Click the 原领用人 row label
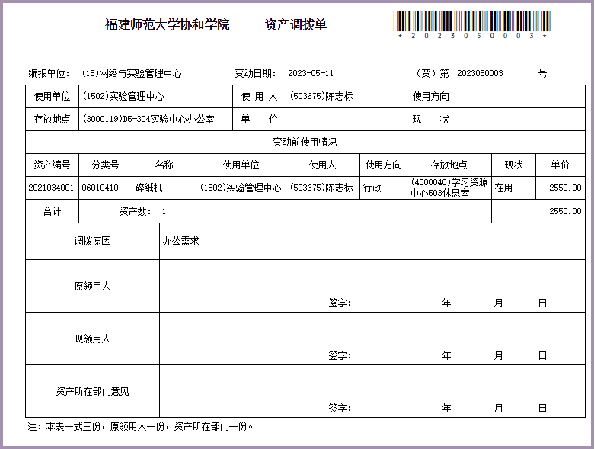 pyautogui.click(x=92, y=286)
